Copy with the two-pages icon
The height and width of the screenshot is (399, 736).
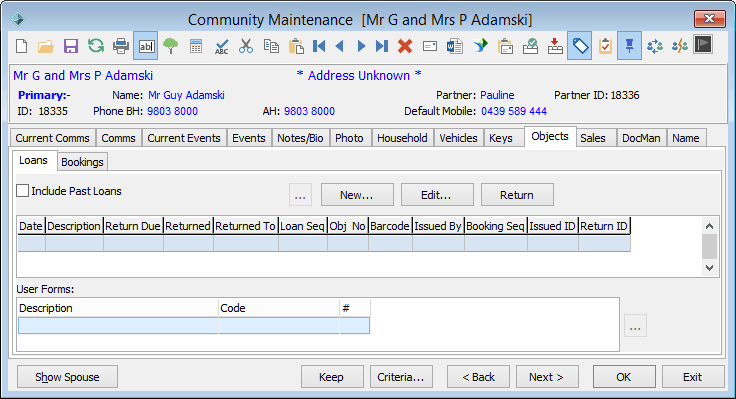tap(271, 46)
